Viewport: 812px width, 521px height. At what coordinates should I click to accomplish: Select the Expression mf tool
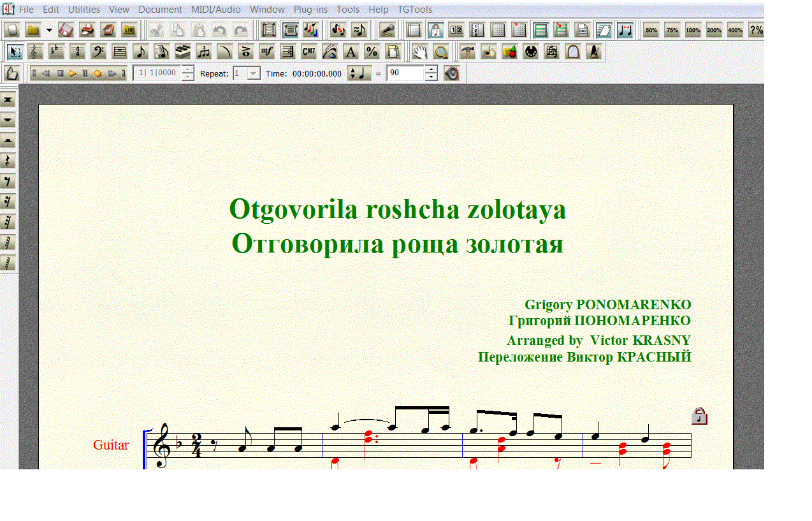coord(267,52)
